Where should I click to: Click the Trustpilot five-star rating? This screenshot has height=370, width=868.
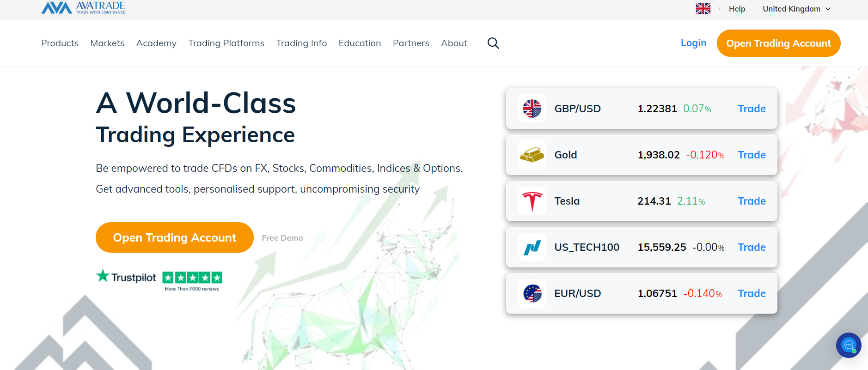[x=192, y=277]
